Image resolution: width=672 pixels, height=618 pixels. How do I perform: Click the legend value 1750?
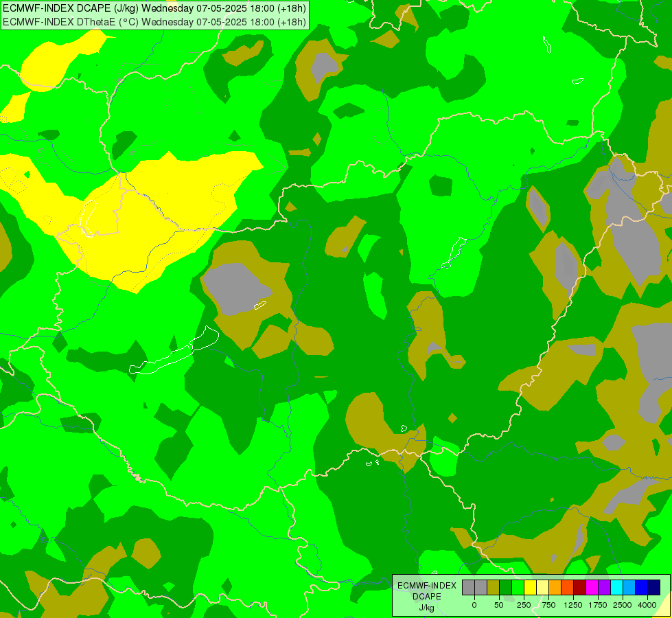point(598,605)
